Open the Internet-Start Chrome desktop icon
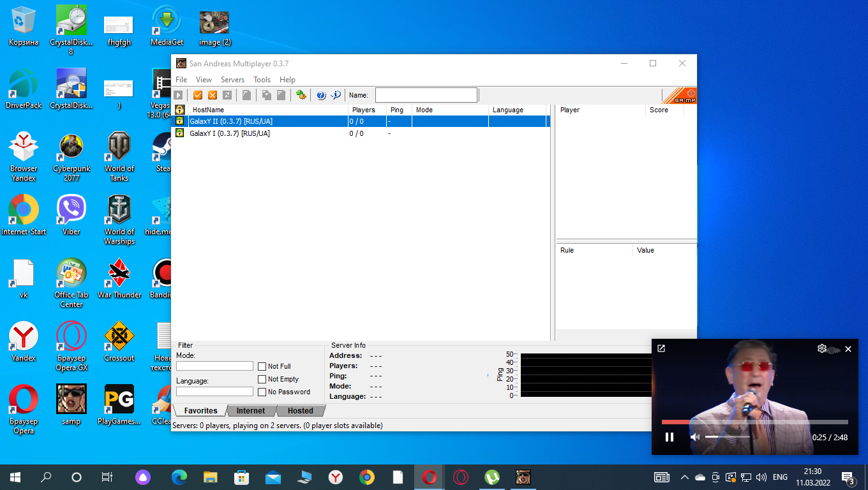868x490 pixels. tap(24, 216)
